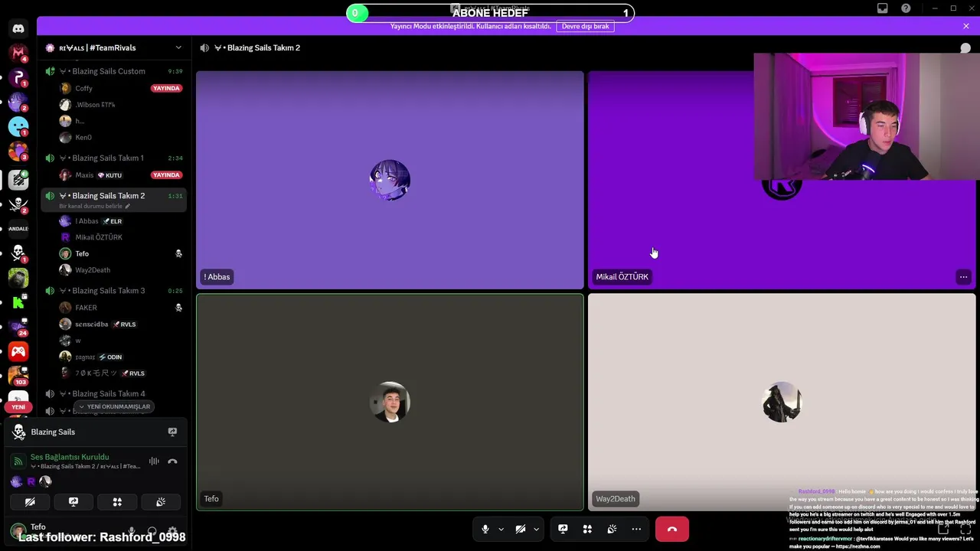This screenshot has height=551, width=980.
Task: Open noise suppression waveform icon
Action: coord(154,461)
